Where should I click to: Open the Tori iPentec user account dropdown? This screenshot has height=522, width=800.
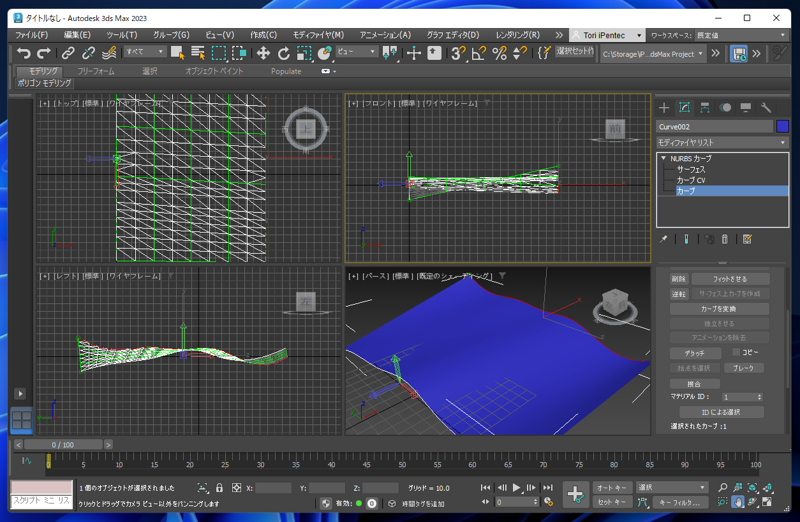click(x=607, y=35)
